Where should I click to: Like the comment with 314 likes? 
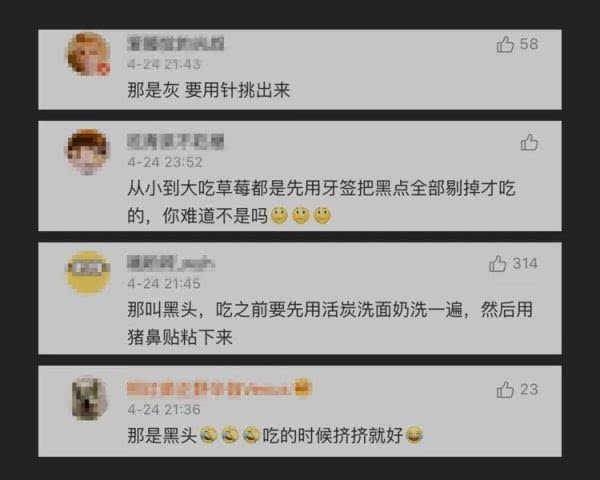[x=497, y=263]
